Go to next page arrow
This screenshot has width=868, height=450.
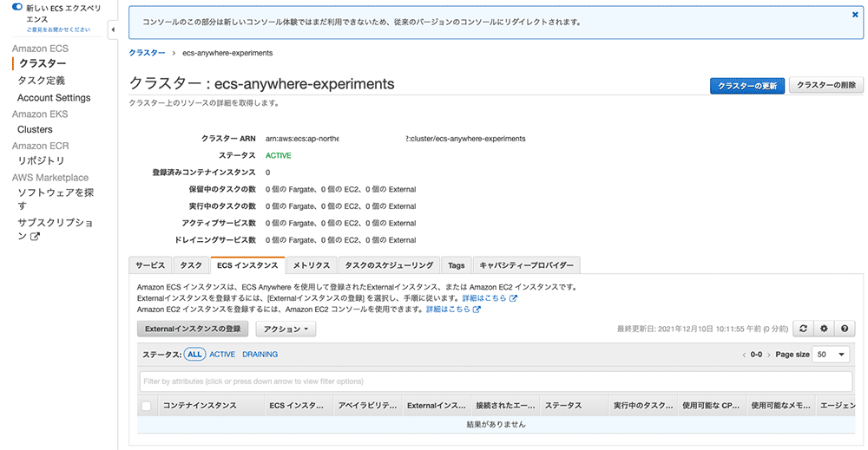click(768, 355)
